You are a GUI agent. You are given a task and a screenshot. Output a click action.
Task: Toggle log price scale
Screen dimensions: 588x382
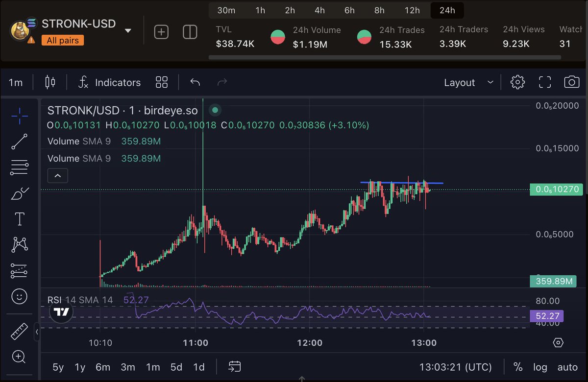pos(540,367)
